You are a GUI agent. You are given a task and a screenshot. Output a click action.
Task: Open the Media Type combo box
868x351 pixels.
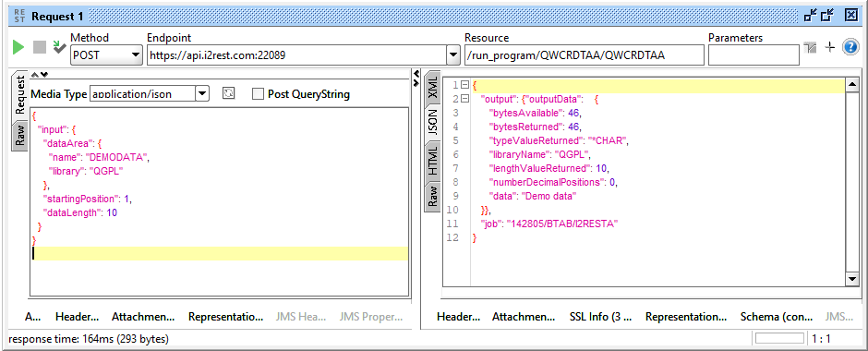tap(150, 93)
